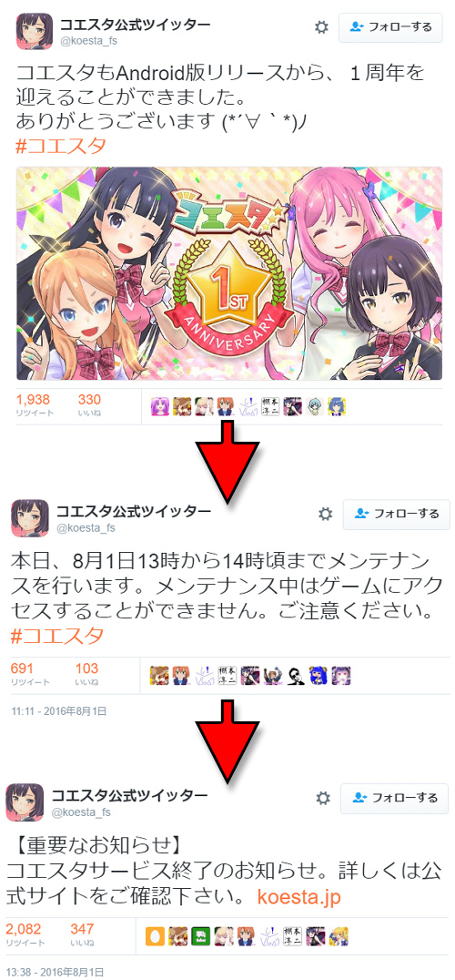Open gear menu on anniversary tweet
The image size is (455, 980).
(321, 27)
